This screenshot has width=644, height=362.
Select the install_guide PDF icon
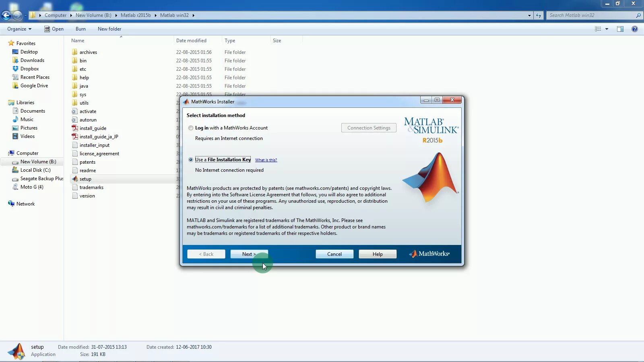pos(75,128)
